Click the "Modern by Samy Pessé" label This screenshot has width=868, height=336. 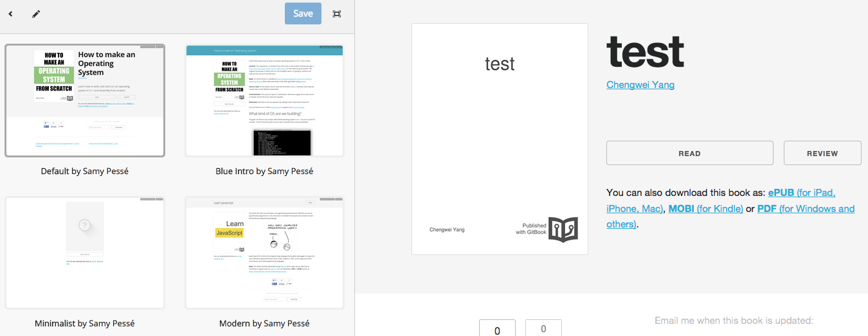(x=264, y=323)
